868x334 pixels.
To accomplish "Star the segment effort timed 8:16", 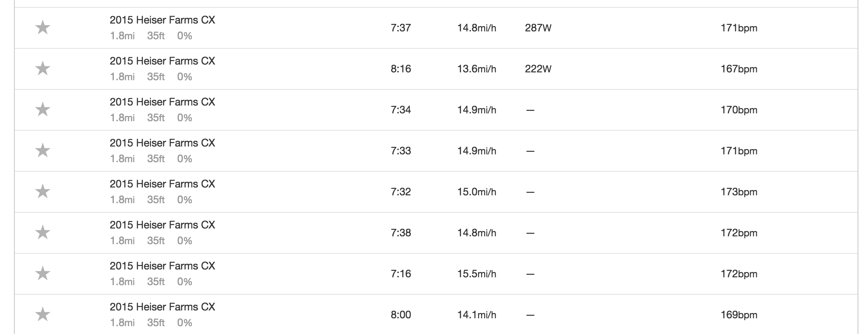I will tap(43, 69).
